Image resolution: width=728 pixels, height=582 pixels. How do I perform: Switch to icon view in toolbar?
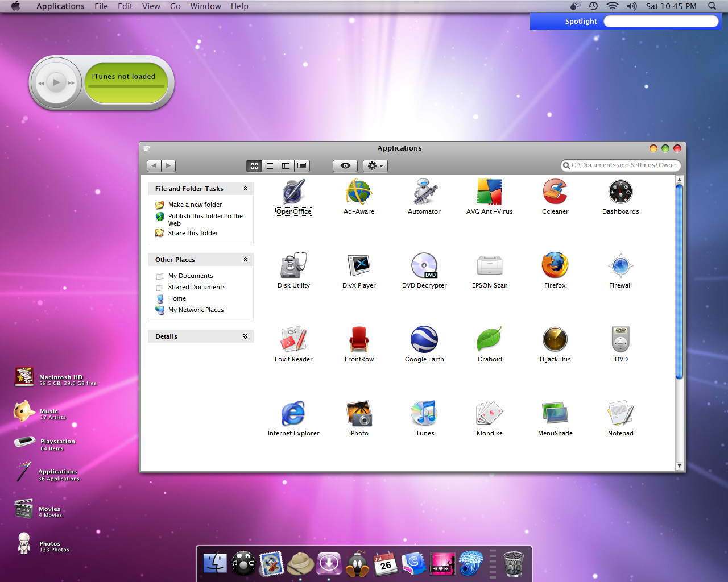tap(254, 166)
